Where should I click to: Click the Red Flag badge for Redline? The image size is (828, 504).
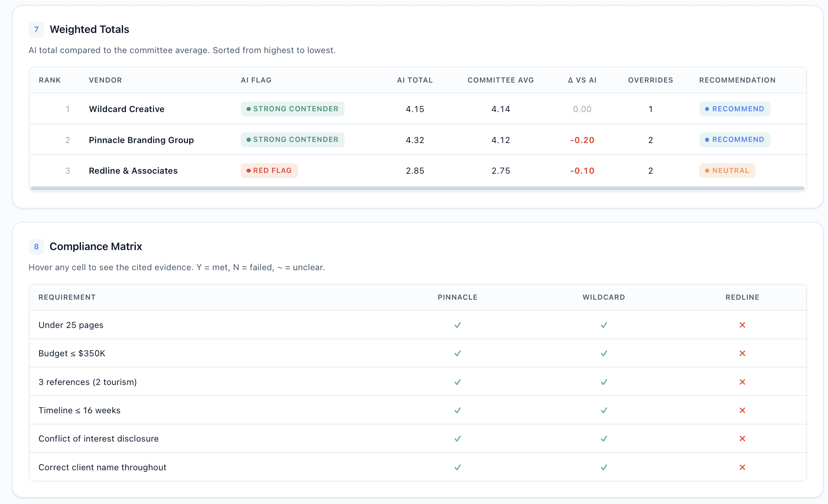pyautogui.click(x=269, y=171)
